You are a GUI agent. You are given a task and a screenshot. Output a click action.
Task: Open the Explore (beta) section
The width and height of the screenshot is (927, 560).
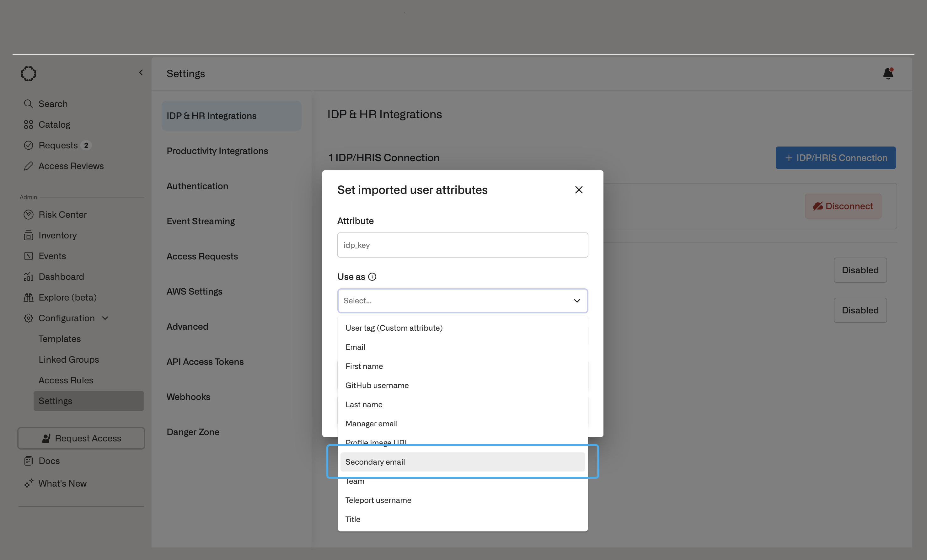coord(67,297)
